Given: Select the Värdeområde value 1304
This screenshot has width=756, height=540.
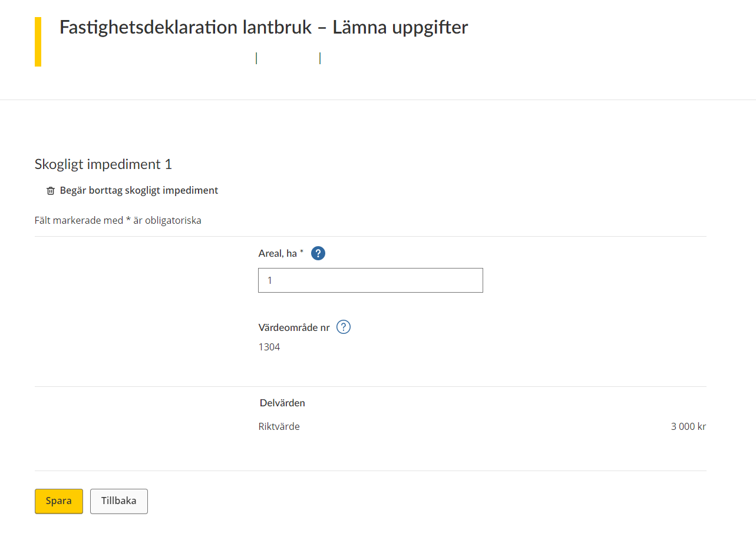Looking at the screenshot, I should [x=269, y=347].
